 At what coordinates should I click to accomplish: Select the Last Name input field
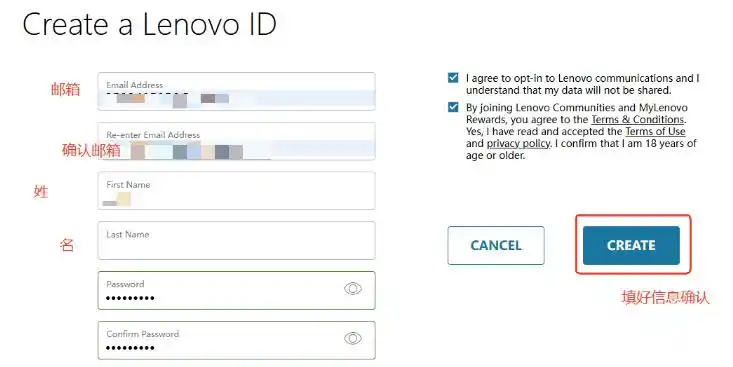click(x=237, y=240)
